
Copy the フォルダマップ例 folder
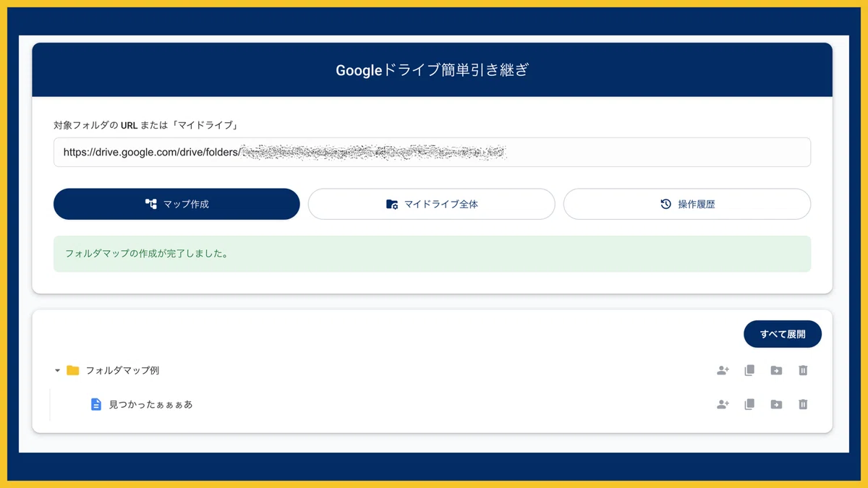coord(749,370)
